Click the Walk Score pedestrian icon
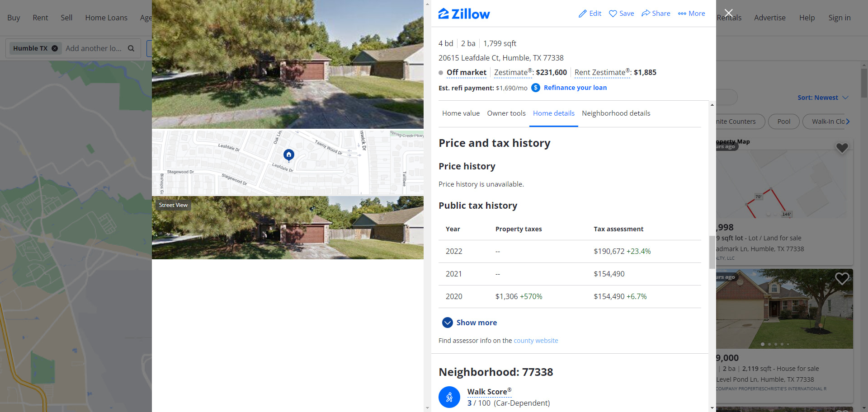Viewport: 868px width, 412px height. point(449,397)
